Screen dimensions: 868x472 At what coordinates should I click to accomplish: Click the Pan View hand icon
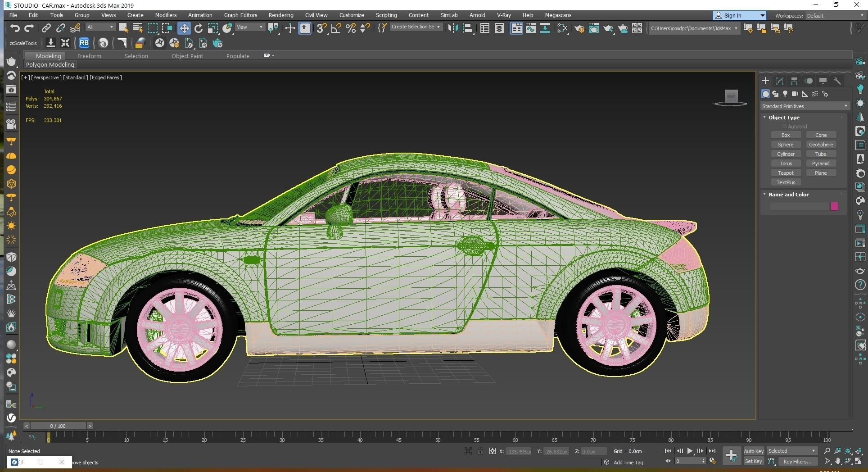point(837,461)
